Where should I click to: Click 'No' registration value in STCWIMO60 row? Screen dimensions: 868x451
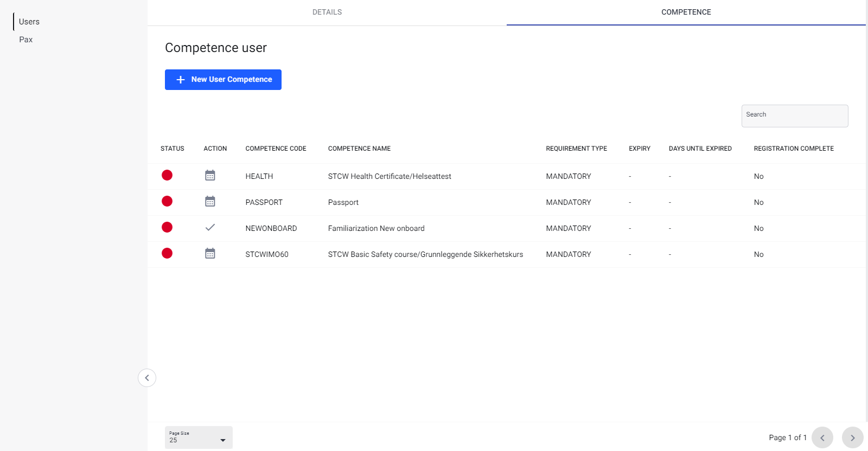pyautogui.click(x=759, y=254)
